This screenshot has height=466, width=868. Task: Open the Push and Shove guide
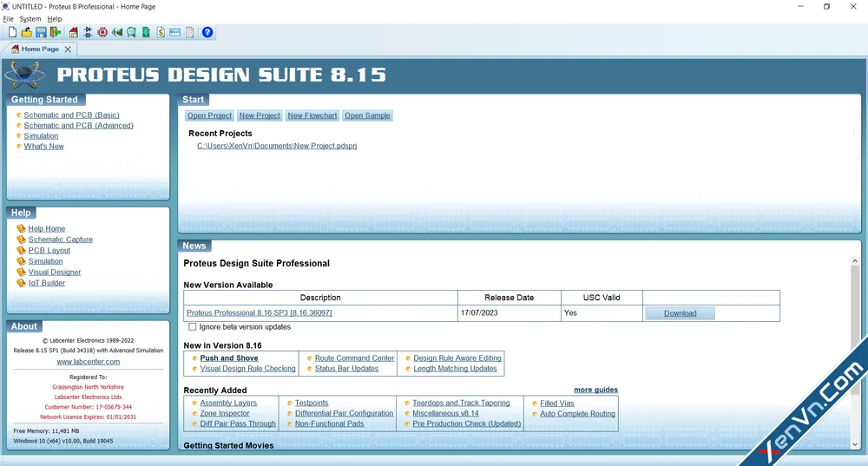[229, 358]
